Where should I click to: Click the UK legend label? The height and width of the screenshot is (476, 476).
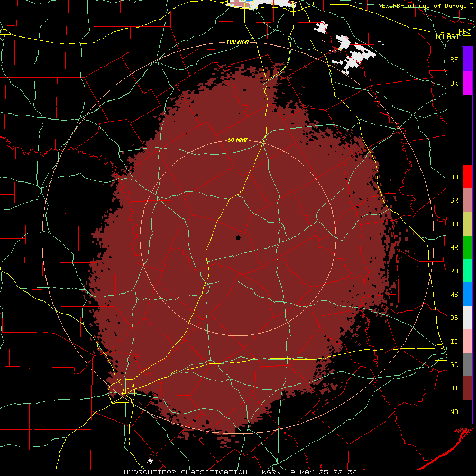454,83
